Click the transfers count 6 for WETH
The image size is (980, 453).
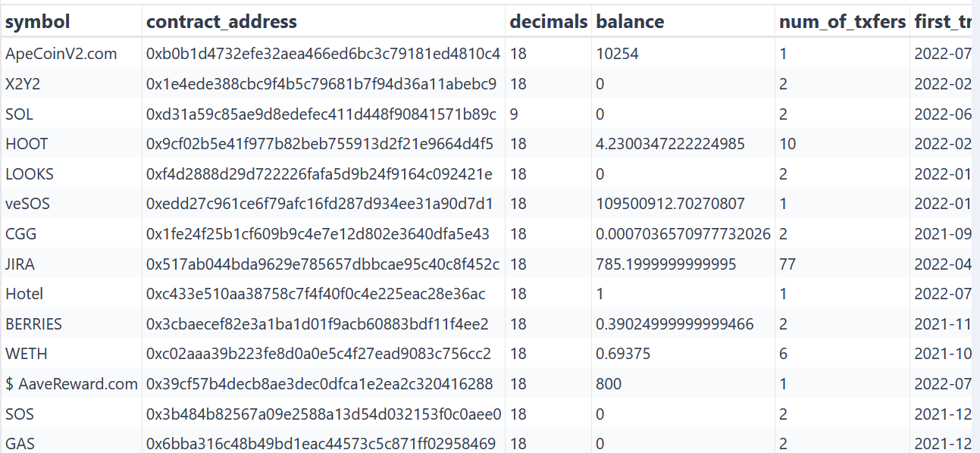coord(784,354)
